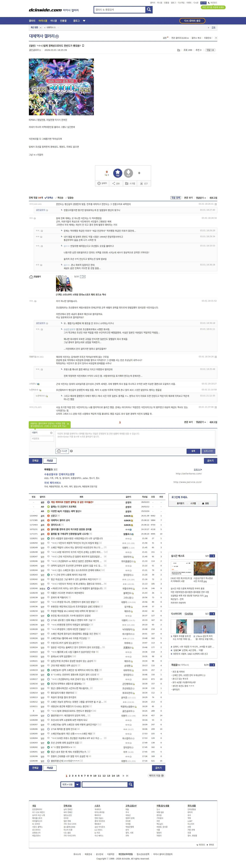
Task: Click the 댓글 16 button in post header
Action: 211,50
